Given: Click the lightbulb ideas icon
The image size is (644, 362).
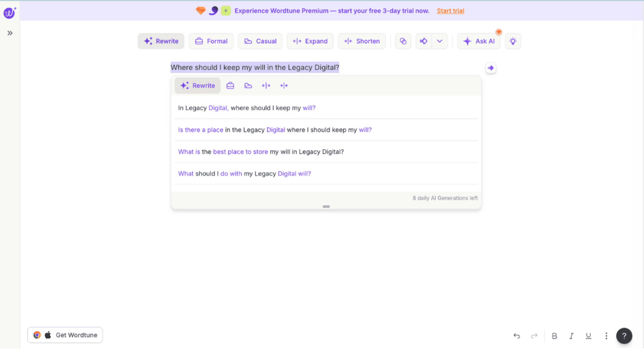Looking at the screenshot, I should 513,41.
